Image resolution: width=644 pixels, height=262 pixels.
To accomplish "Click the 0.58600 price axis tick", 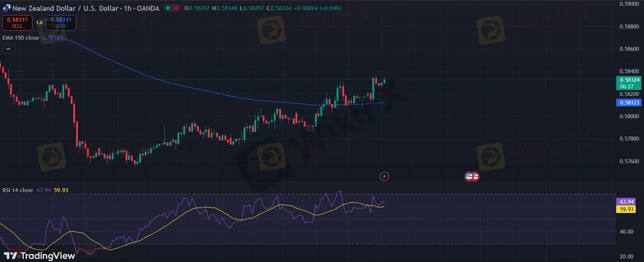I will (629, 49).
